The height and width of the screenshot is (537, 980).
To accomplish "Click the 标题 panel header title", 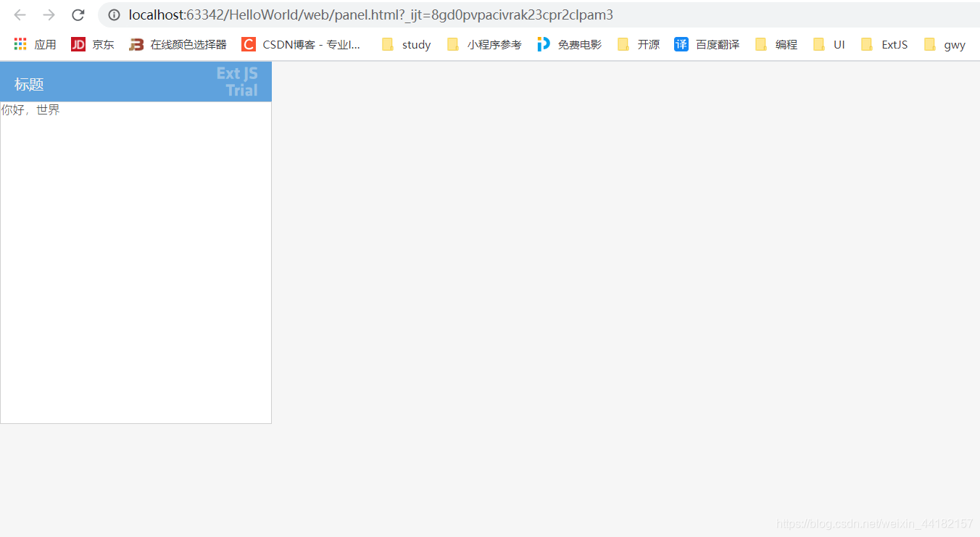I will pyautogui.click(x=29, y=85).
